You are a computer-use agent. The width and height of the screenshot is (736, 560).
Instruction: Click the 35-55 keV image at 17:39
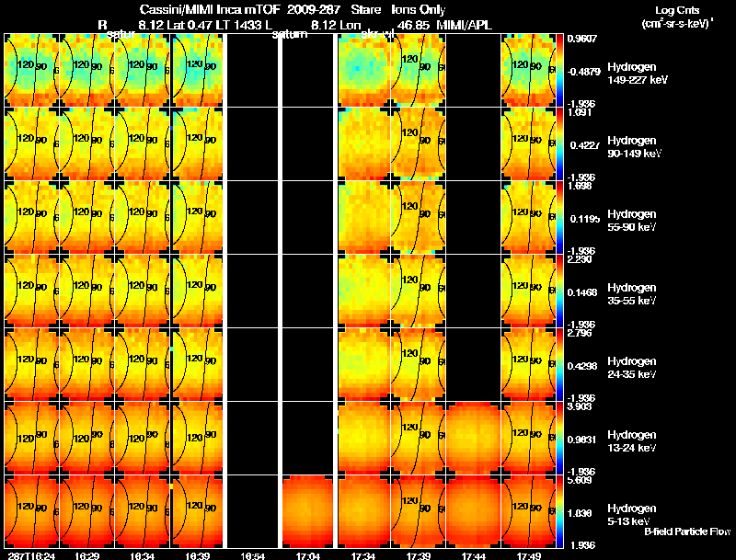(x=419, y=291)
